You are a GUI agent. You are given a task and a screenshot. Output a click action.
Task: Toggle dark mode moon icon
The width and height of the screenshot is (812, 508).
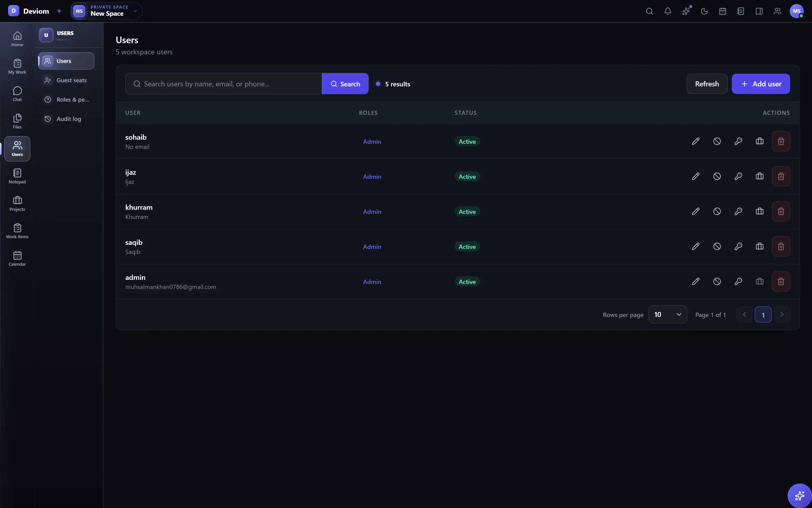pos(704,11)
